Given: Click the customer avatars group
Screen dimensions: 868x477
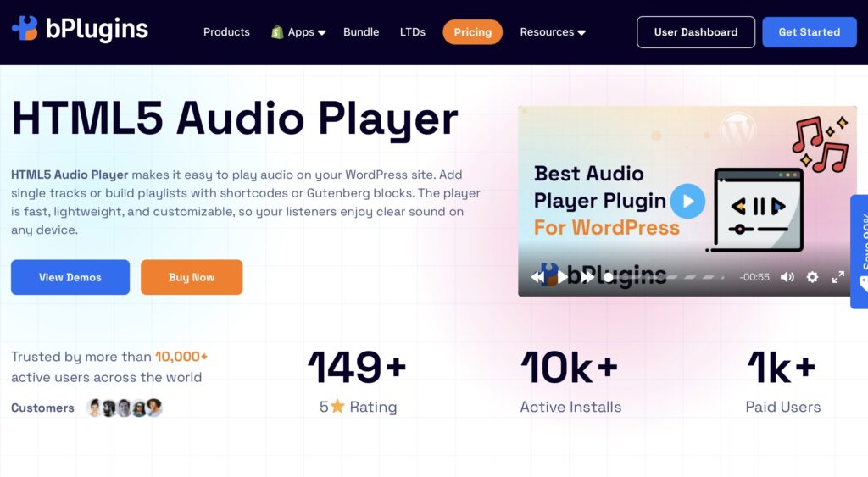Looking at the screenshot, I should click(x=125, y=408).
